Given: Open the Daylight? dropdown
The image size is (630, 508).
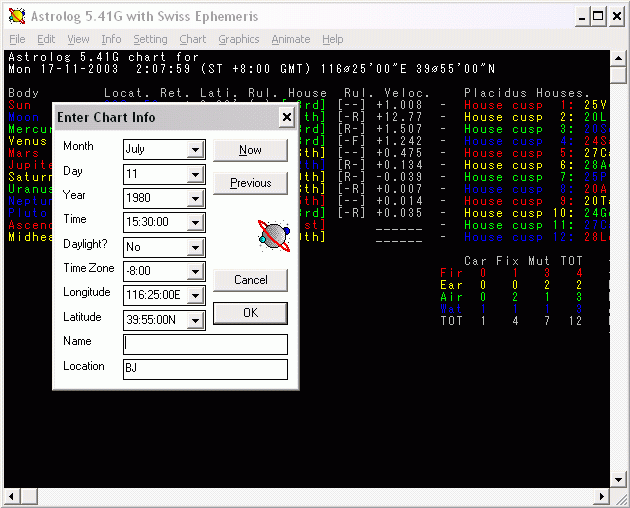Looking at the screenshot, I should 196,248.
